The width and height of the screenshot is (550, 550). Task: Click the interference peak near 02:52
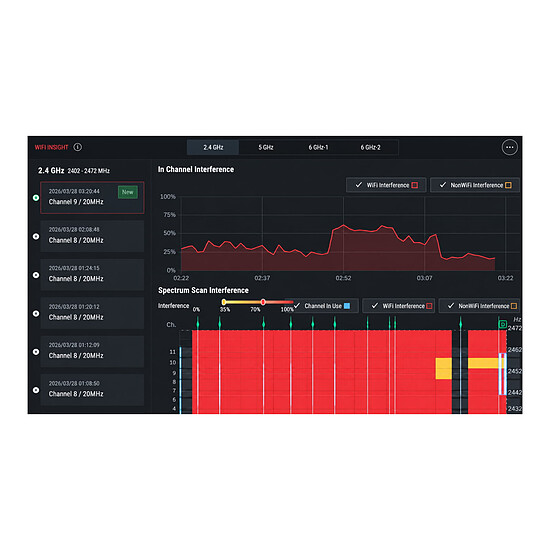coord(343,225)
